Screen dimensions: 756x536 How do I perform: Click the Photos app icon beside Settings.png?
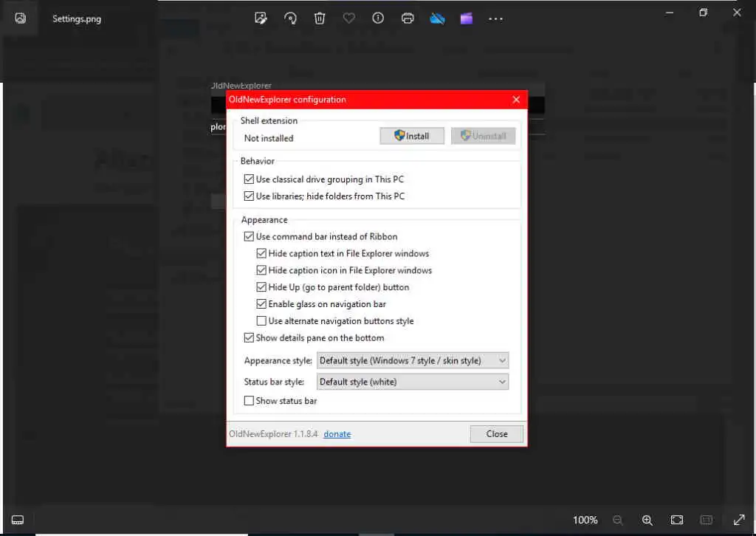coord(20,18)
